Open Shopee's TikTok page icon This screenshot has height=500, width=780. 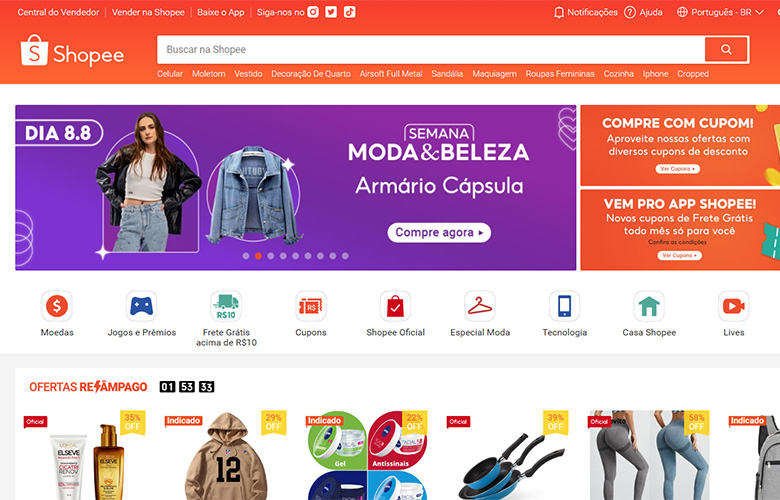[349, 12]
